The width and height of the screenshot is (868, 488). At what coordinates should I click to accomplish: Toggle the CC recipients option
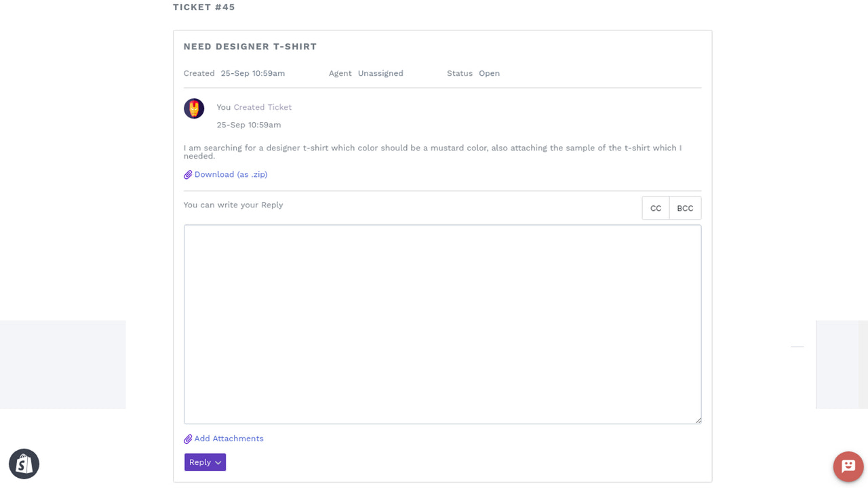tap(655, 208)
